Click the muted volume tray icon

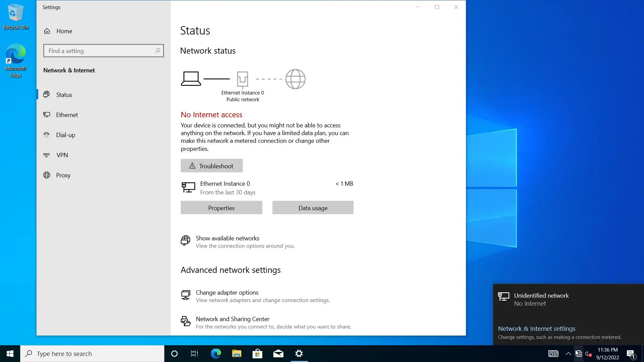pyautogui.click(x=588, y=354)
